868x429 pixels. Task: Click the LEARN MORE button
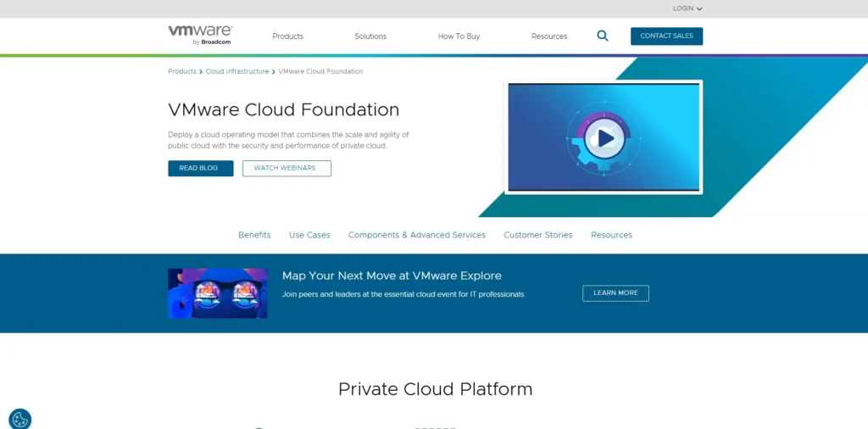615,293
